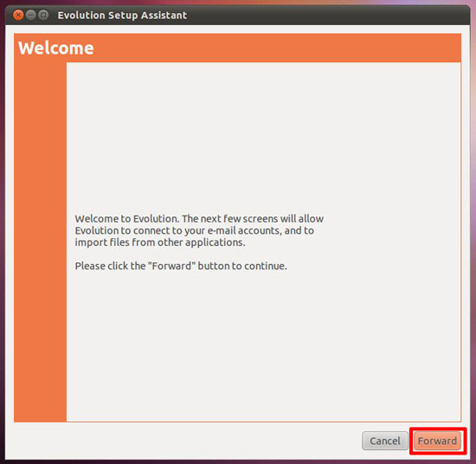Click the Evolution Setup Assistant title bar
This screenshot has width=476, height=464.
[238, 15]
